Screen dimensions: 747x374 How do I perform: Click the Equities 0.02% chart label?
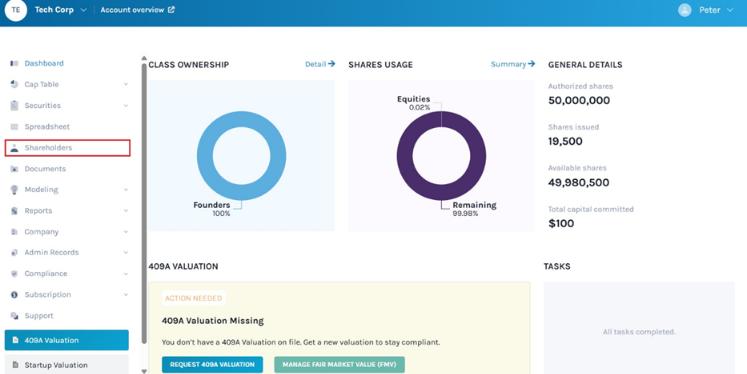pos(414,103)
